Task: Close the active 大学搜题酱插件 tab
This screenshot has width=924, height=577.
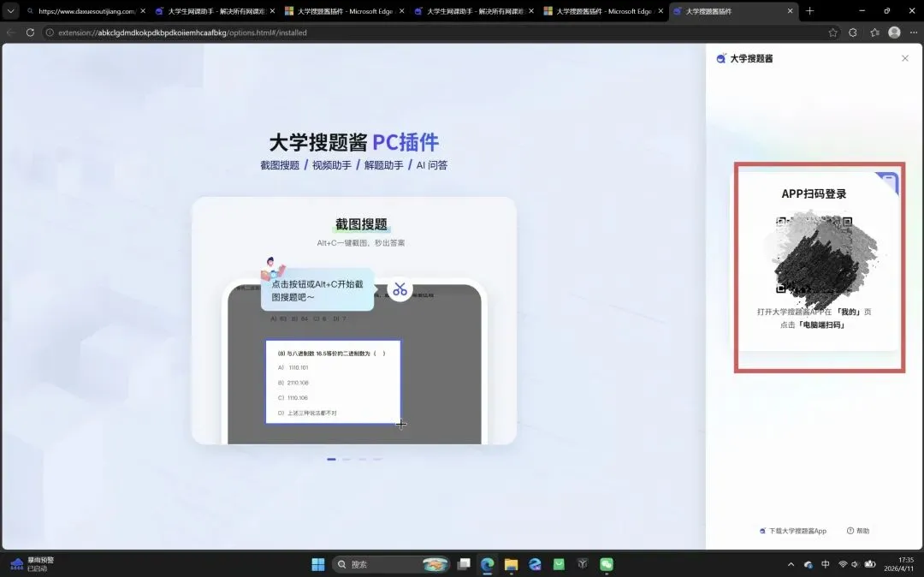Action: click(x=791, y=11)
